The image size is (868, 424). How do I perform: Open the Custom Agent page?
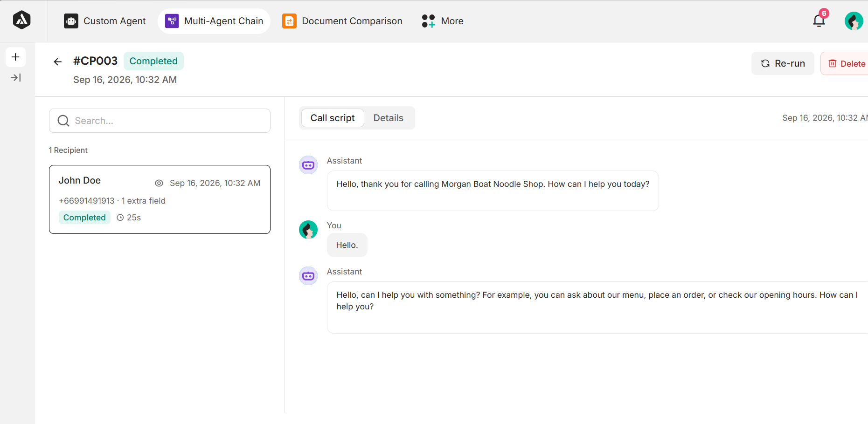(x=105, y=21)
